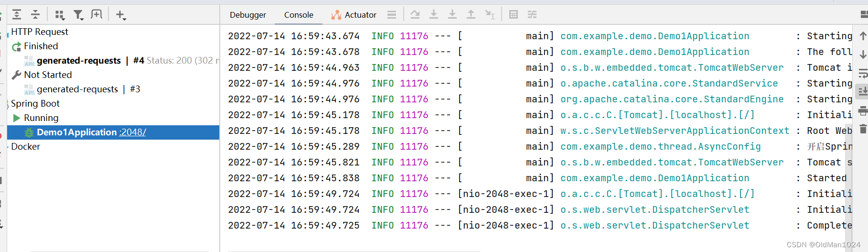
Task: Expand all services in the tree
Action: [17, 14]
